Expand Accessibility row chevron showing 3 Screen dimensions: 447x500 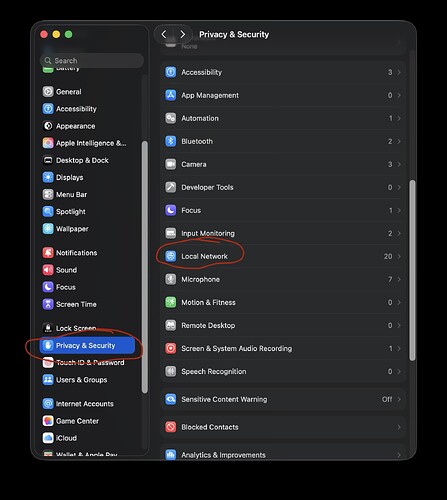[399, 72]
